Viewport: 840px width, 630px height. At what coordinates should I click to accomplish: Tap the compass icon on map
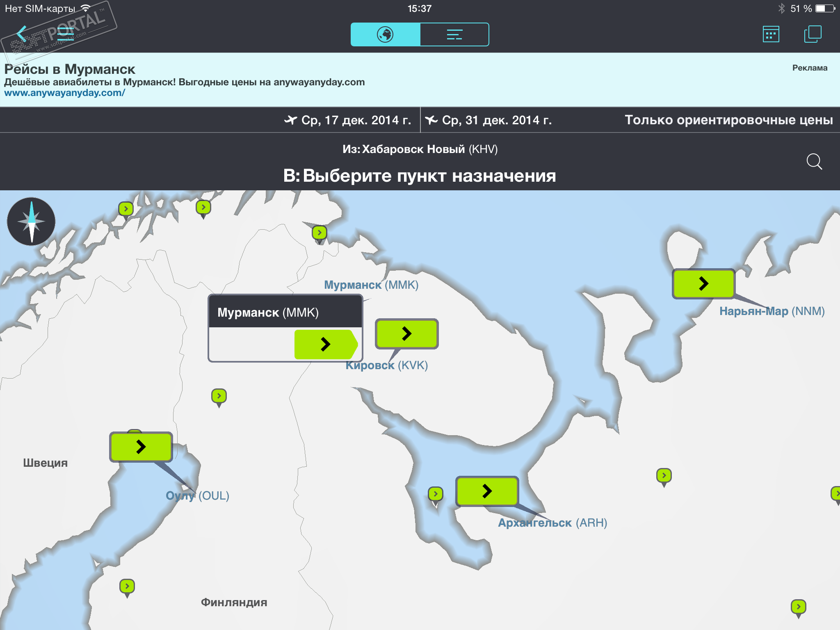point(31,221)
